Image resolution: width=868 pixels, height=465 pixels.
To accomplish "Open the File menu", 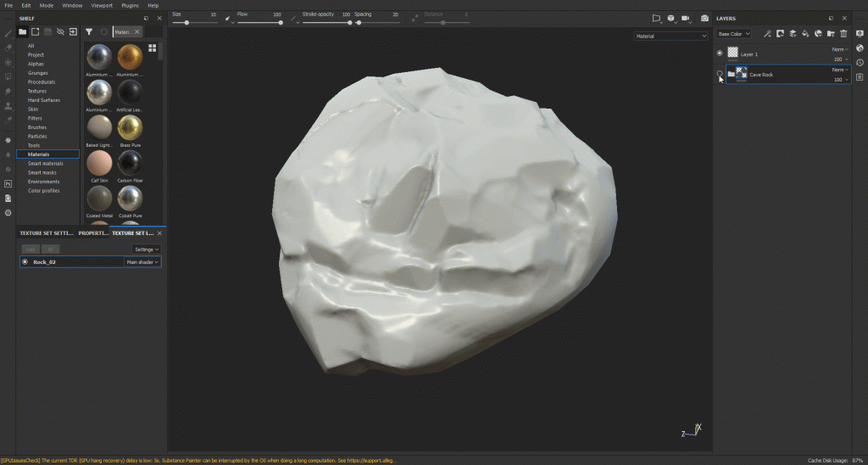I will (x=8, y=5).
